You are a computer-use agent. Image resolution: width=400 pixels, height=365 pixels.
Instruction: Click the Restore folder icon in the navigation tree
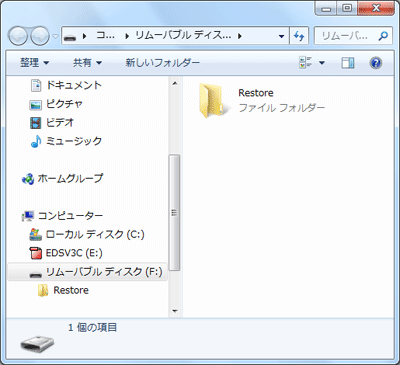pyautogui.click(x=43, y=291)
